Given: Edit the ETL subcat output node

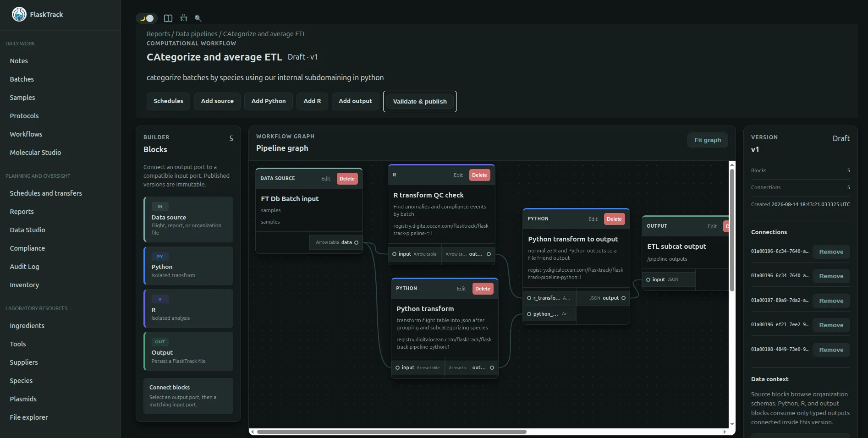Looking at the screenshot, I should coord(712,226).
